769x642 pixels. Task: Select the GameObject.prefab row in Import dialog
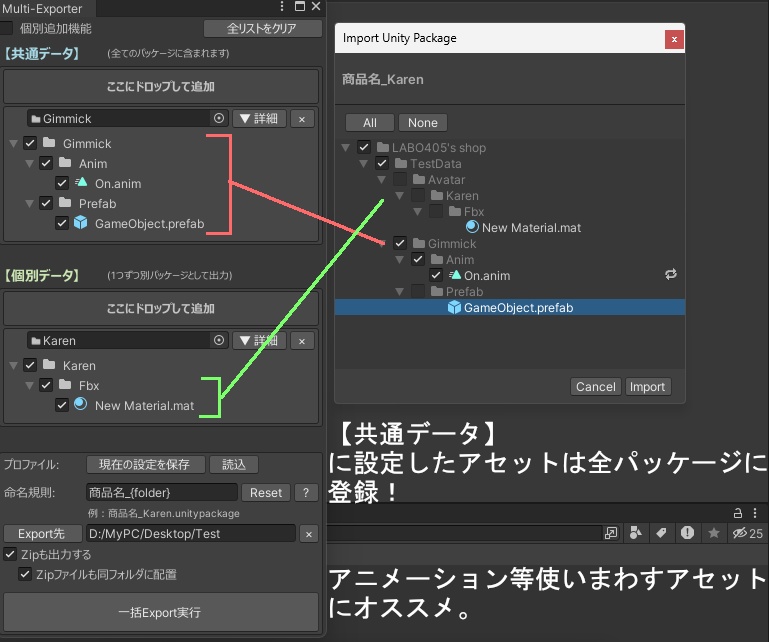point(510,308)
